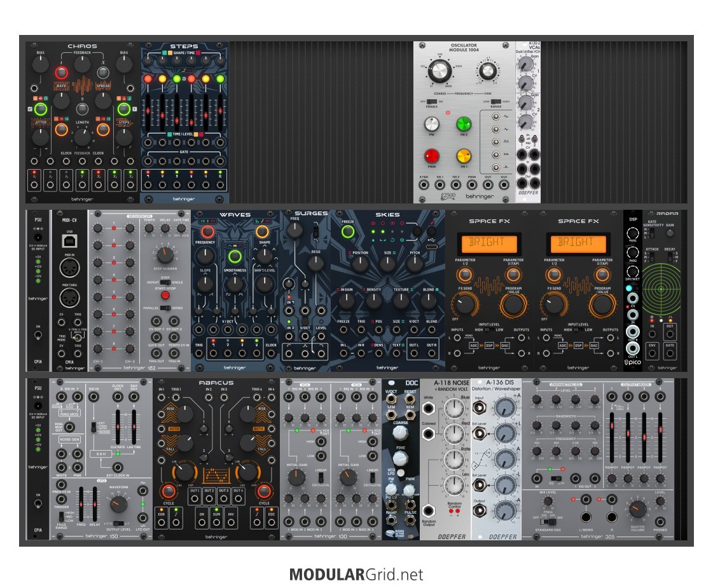Screen dimensions: 713x588
Task: Click the COARSE knob on the DOC module
Action: [x=399, y=432]
